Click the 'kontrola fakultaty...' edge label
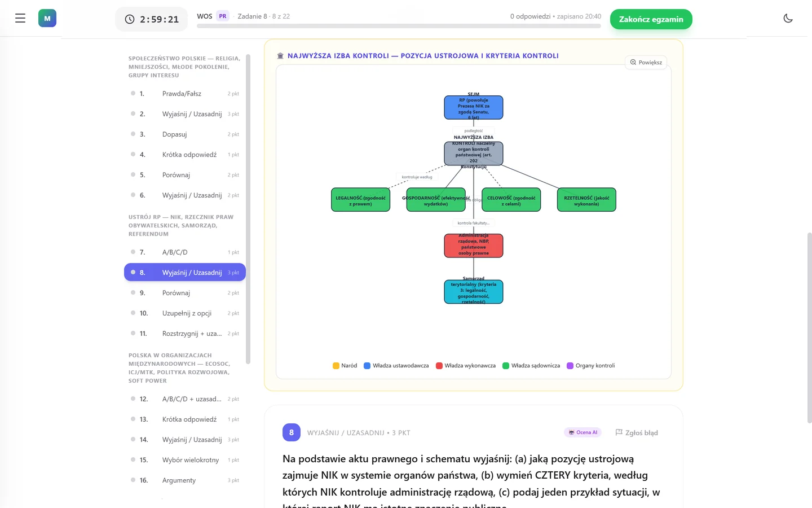This screenshot has width=812, height=508. [474, 223]
